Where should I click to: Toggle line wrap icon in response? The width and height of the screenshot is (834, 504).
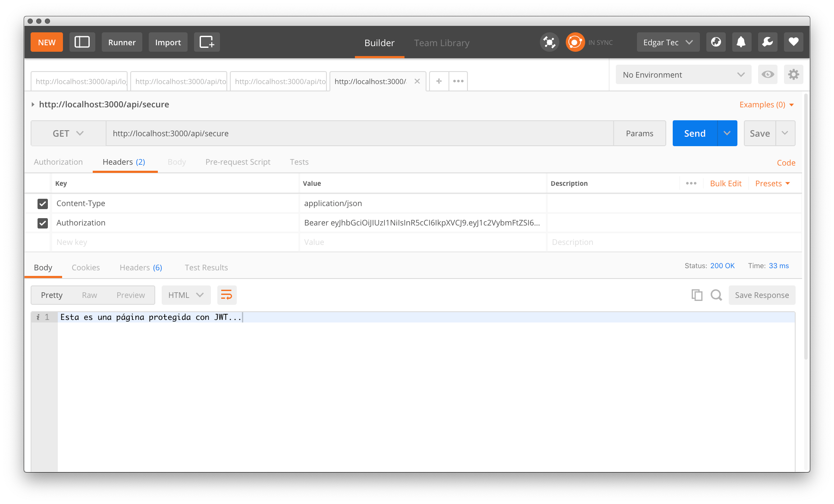226,295
